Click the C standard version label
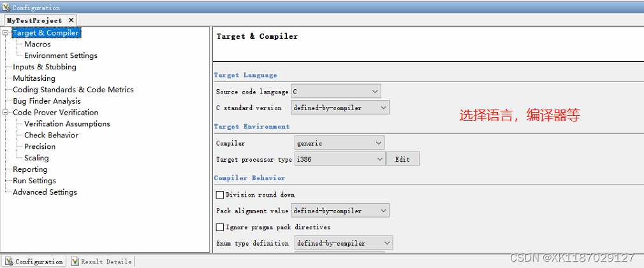 pos(249,108)
